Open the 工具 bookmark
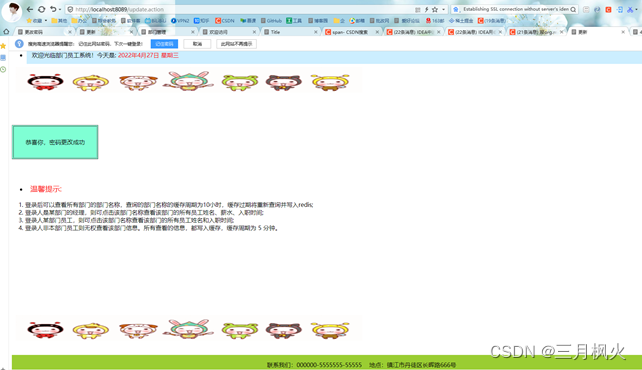The image size is (642, 370). 294,20
